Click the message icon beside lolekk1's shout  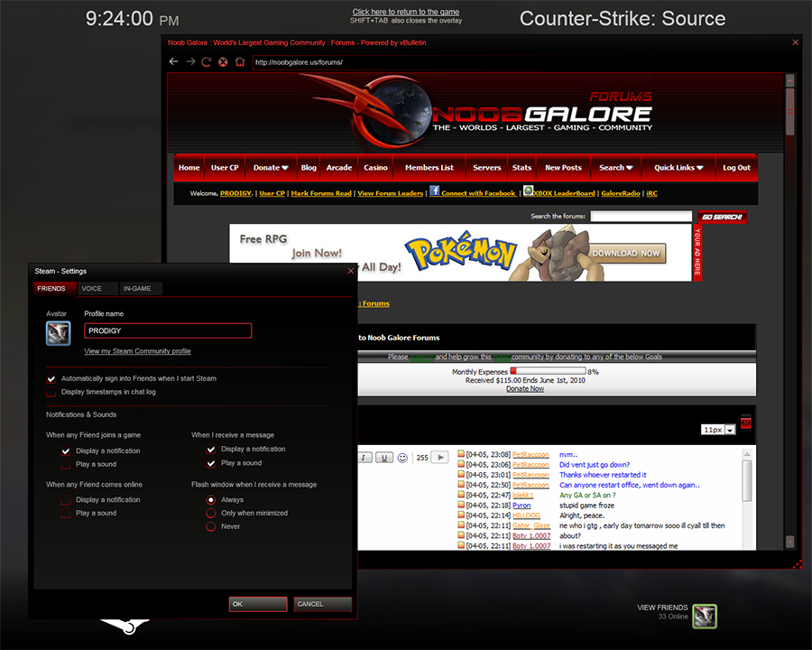tap(461, 495)
